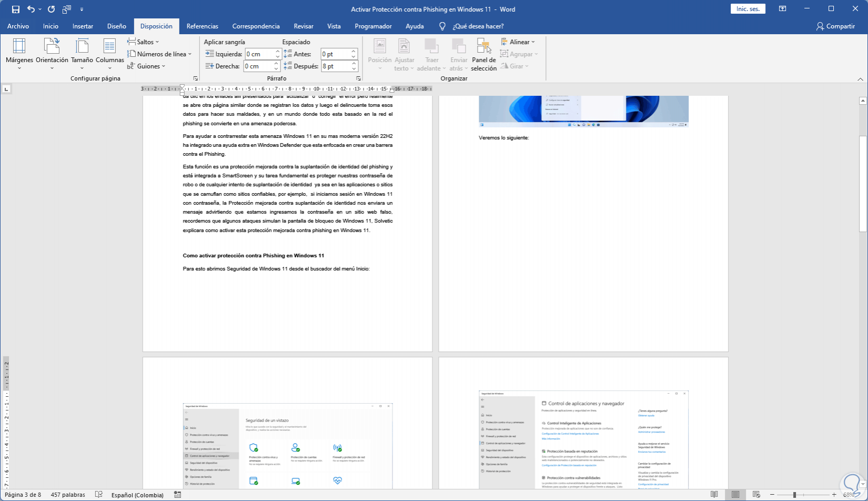Decrease the Después spacing with down arrow
Image resolution: width=868 pixels, height=501 pixels.
(354, 69)
